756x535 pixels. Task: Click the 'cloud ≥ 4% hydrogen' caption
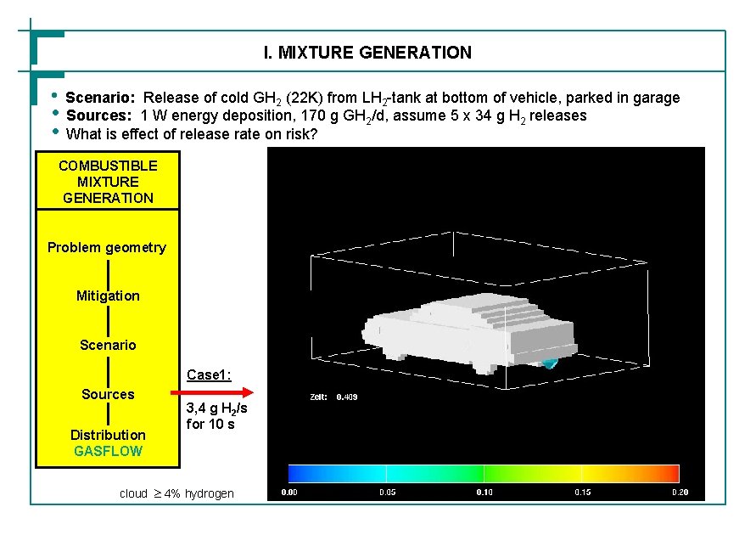(176, 493)
